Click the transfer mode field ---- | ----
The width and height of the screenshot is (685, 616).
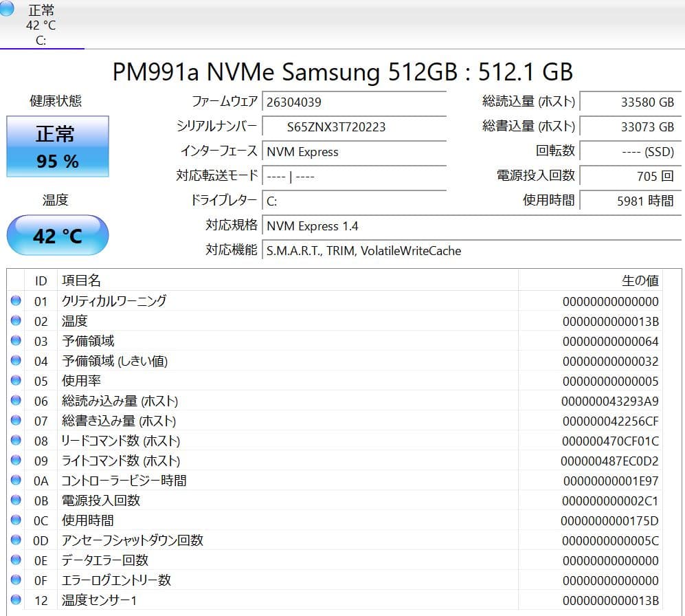coord(355,176)
